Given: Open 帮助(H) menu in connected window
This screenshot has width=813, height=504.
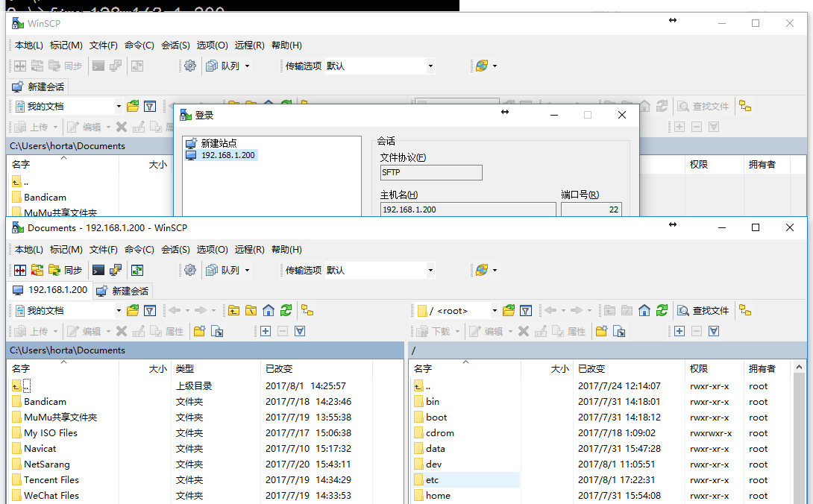Looking at the screenshot, I should [286, 250].
